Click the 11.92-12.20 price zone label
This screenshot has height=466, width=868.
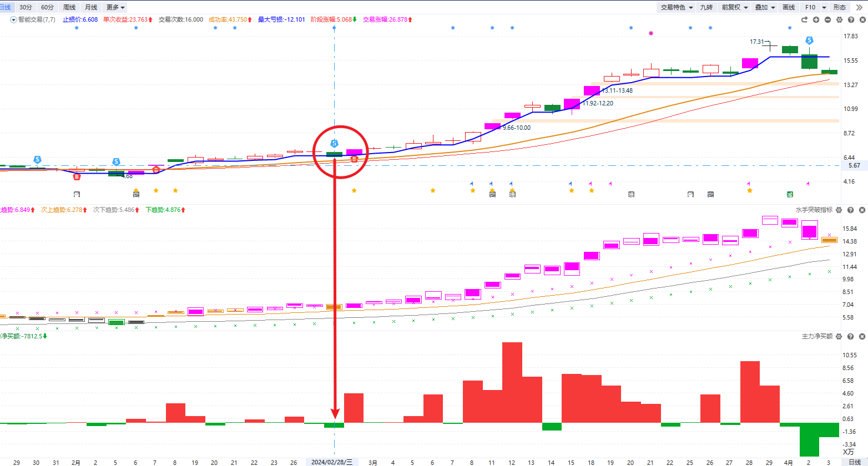(598, 103)
